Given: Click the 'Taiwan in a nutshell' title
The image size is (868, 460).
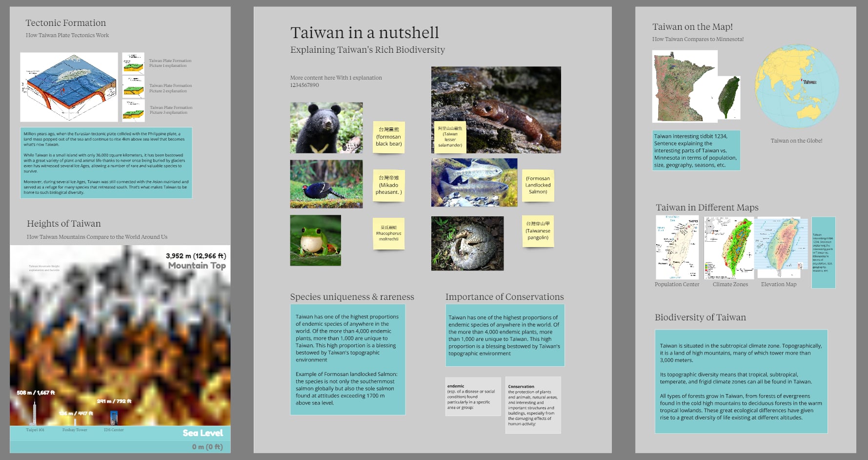Looking at the screenshot, I should click(364, 33).
